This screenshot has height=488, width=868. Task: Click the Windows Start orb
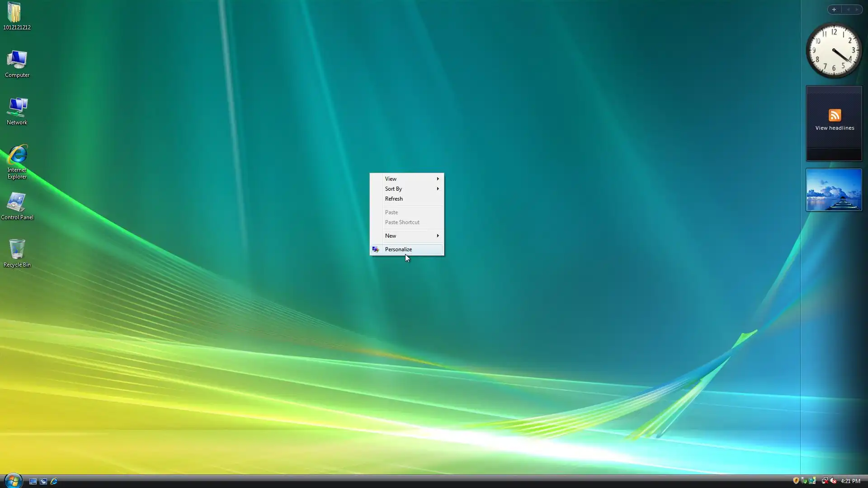pos(13,481)
